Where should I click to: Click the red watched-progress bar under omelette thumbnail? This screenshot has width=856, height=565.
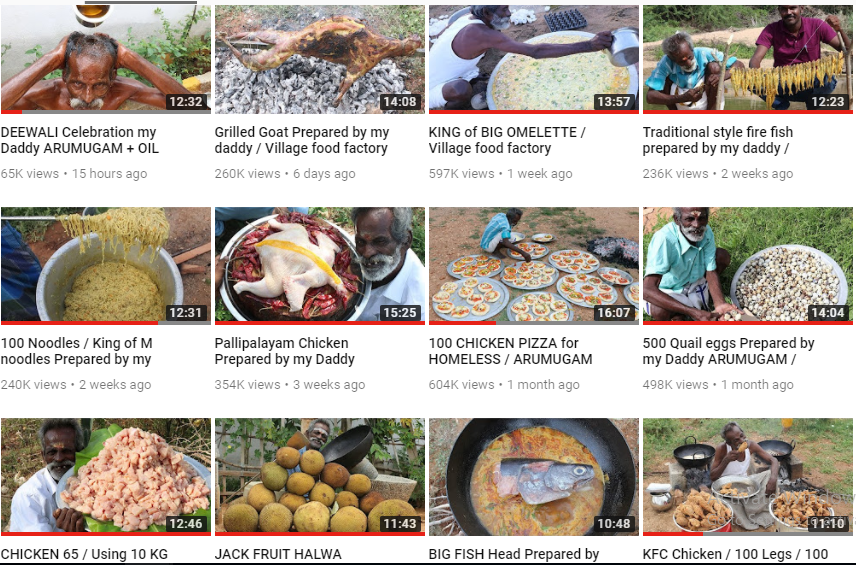point(533,112)
